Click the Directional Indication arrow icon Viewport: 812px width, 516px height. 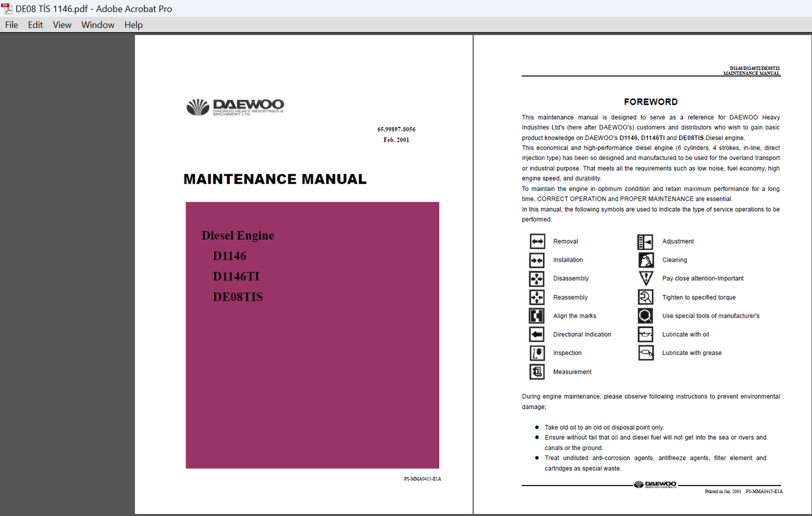(537, 334)
